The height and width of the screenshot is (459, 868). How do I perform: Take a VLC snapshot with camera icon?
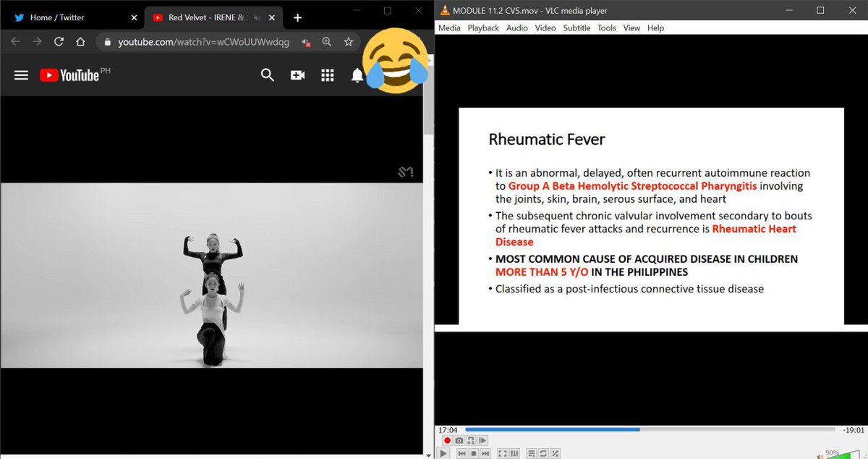pos(459,440)
